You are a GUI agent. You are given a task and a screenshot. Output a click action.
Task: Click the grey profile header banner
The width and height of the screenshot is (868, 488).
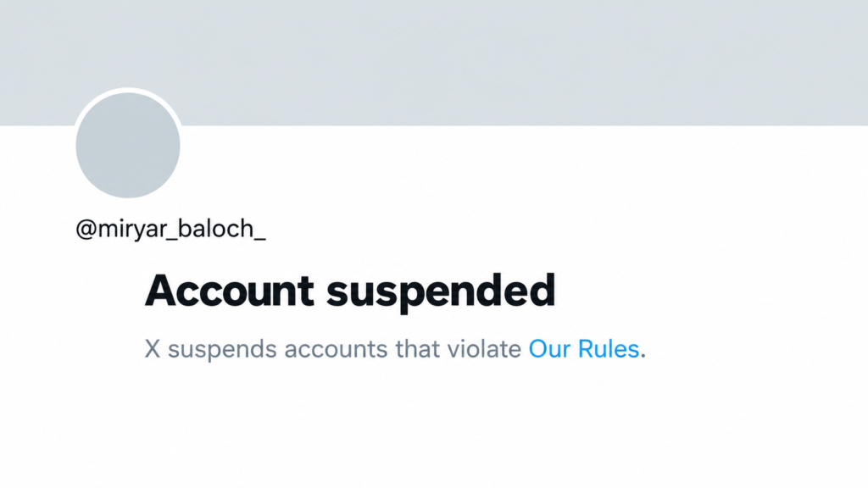[434, 63]
